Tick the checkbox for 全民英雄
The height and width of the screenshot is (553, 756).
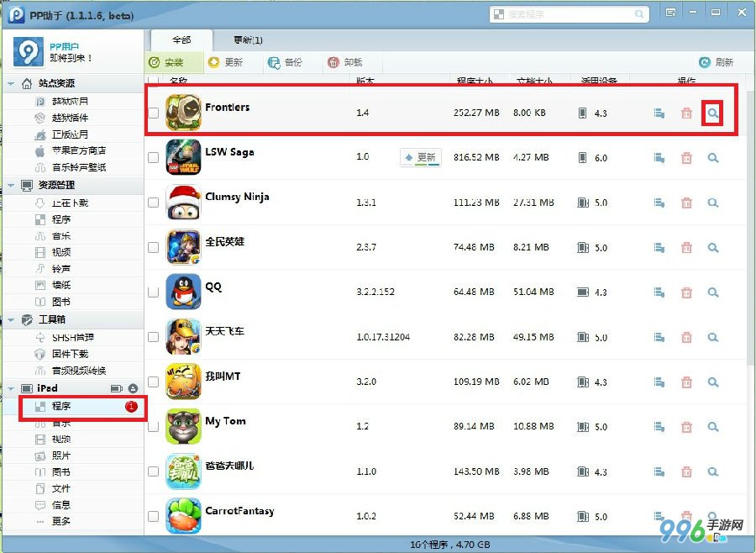click(x=154, y=247)
